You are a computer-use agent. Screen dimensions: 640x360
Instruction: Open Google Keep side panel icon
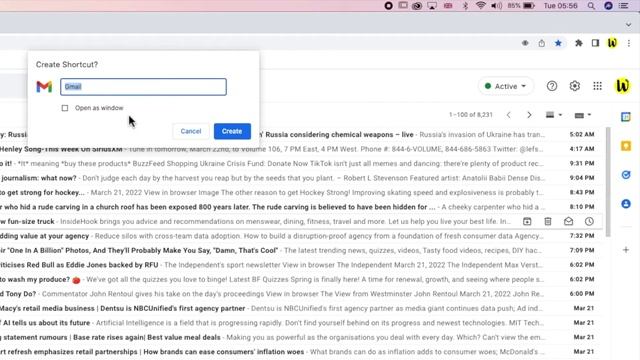click(626, 146)
